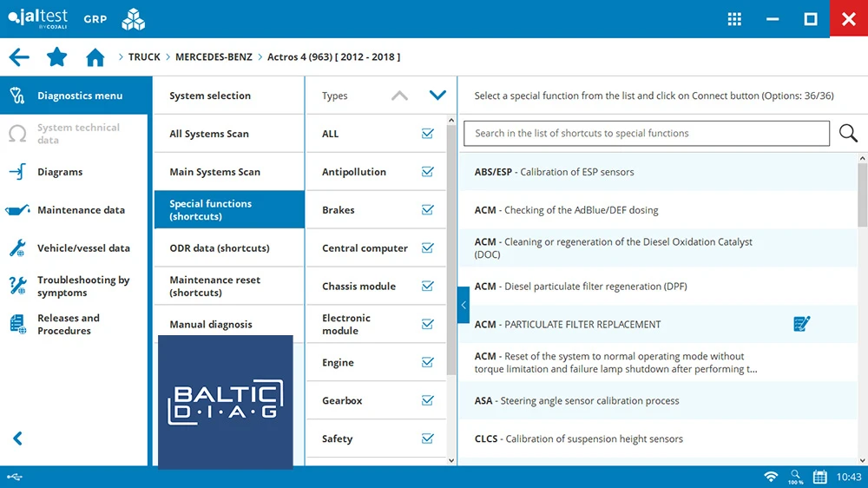Open Vehicle/vessel data menu item

(74, 247)
